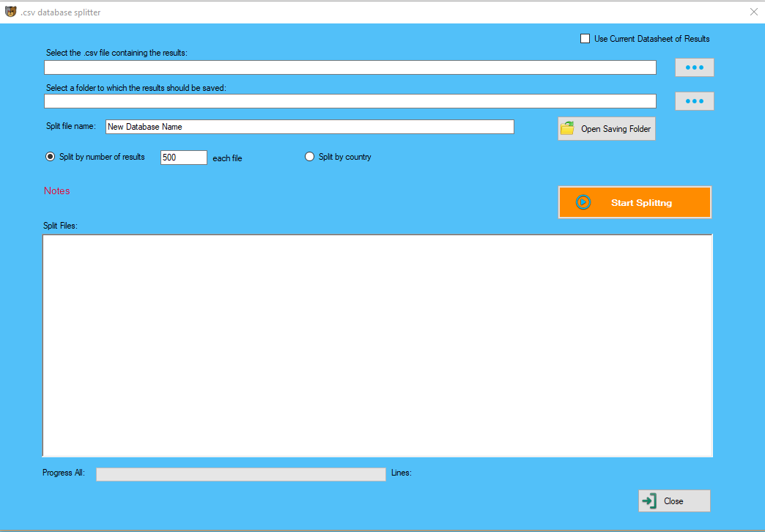Viewport: 765px width, 532px height.
Task: Close the .csv database splitter window
Action: (x=753, y=12)
